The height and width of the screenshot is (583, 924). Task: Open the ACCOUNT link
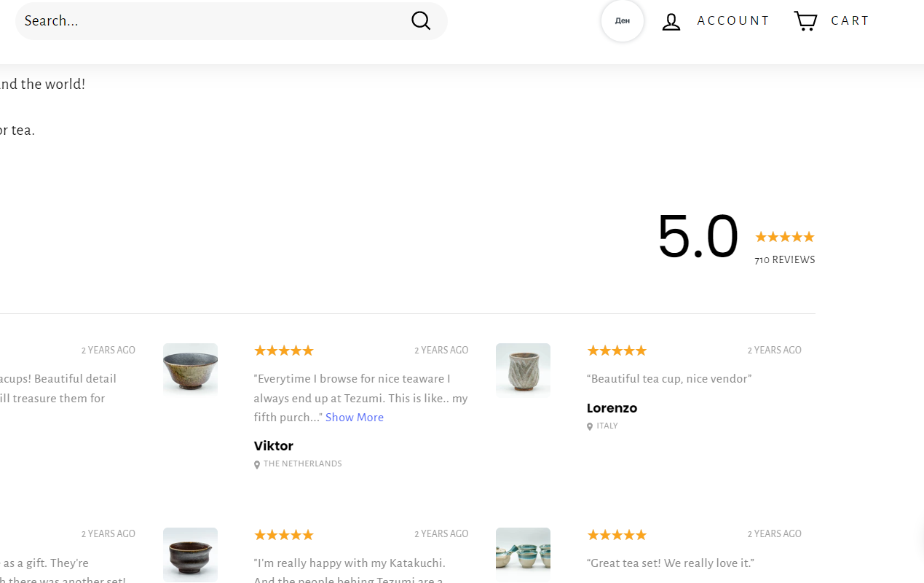(x=733, y=20)
